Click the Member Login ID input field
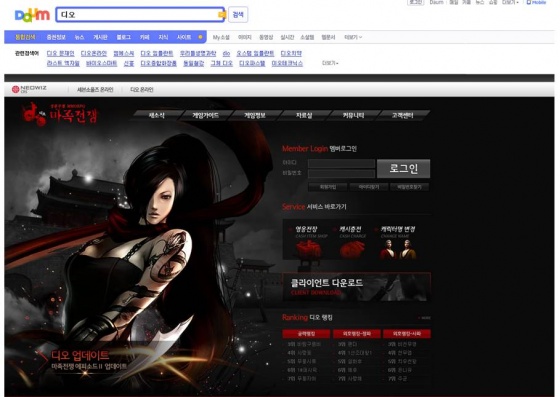 (x=341, y=164)
